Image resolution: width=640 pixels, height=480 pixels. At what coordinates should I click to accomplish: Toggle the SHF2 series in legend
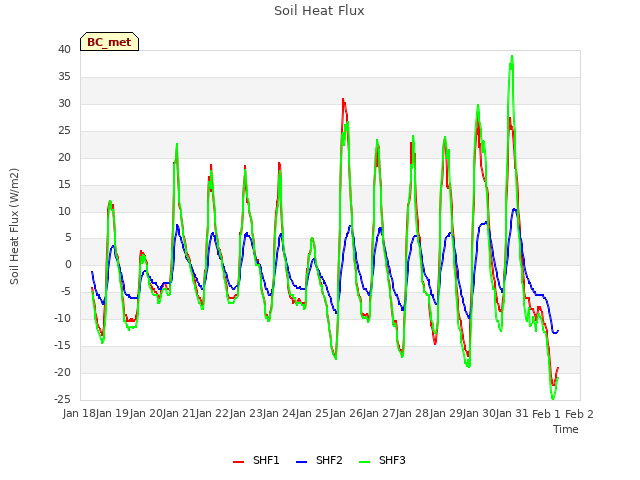[319, 460]
